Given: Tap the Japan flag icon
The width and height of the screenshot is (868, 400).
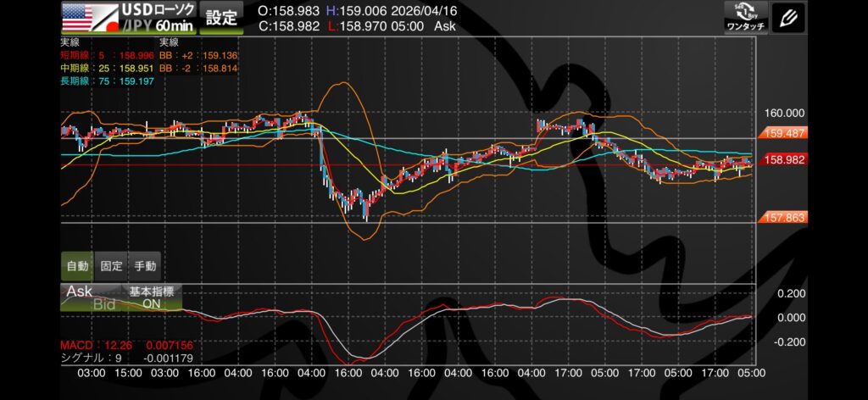Looking at the screenshot, I should (103, 23).
